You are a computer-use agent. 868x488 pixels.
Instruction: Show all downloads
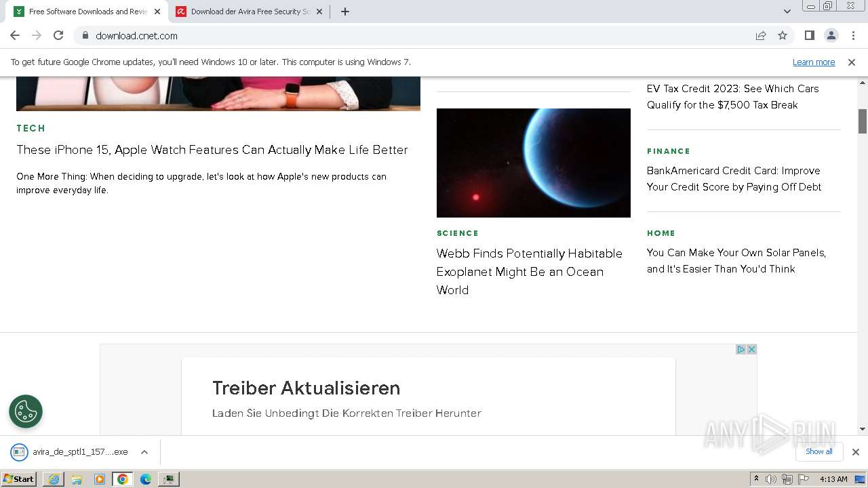[x=819, y=452]
